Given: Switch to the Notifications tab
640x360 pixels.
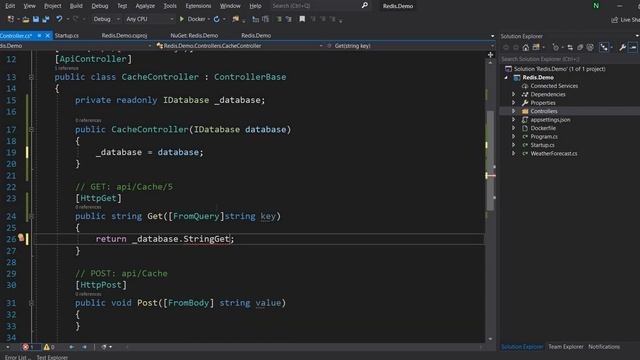Looking at the screenshot, I should pos(604,347).
